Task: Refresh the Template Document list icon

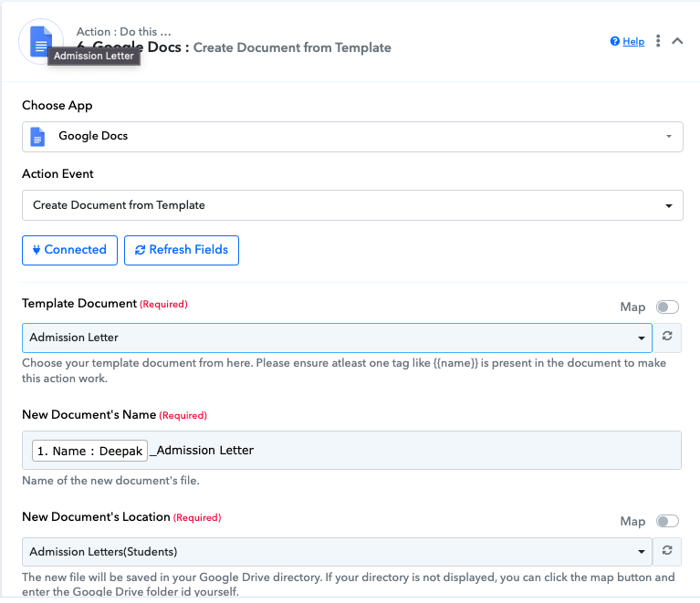Action: (x=667, y=337)
